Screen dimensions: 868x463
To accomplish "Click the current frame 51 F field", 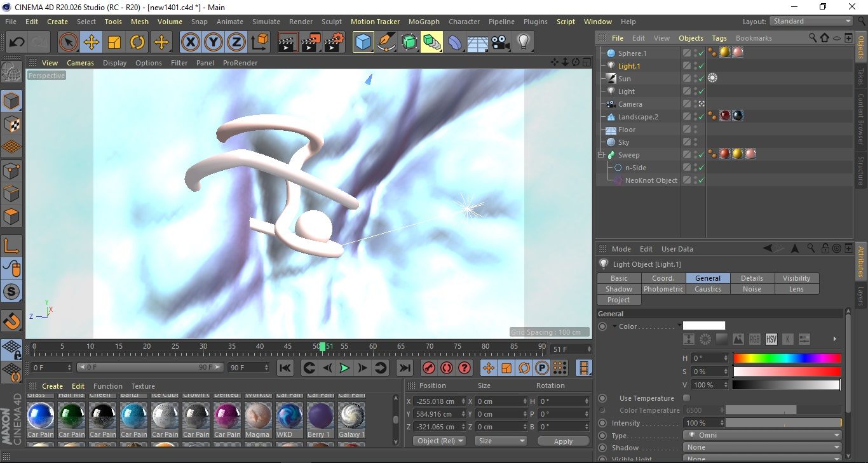I will pyautogui.click(x=571, y=349).
